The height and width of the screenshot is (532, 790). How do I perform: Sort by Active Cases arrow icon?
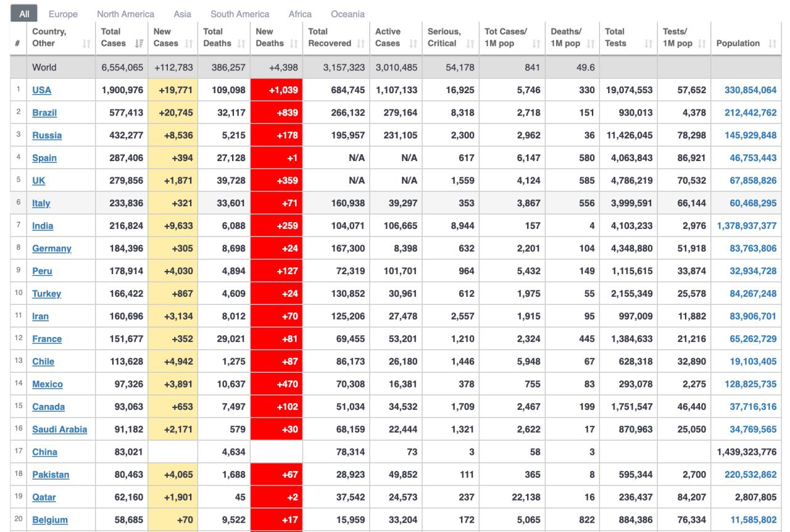pos(413,44)
